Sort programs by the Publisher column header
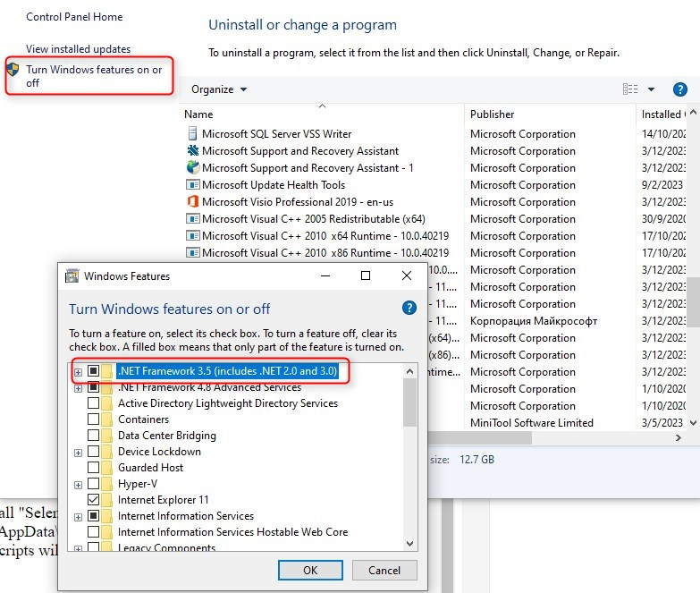Viewport: 700px width, 593px height. coord(550,114)
